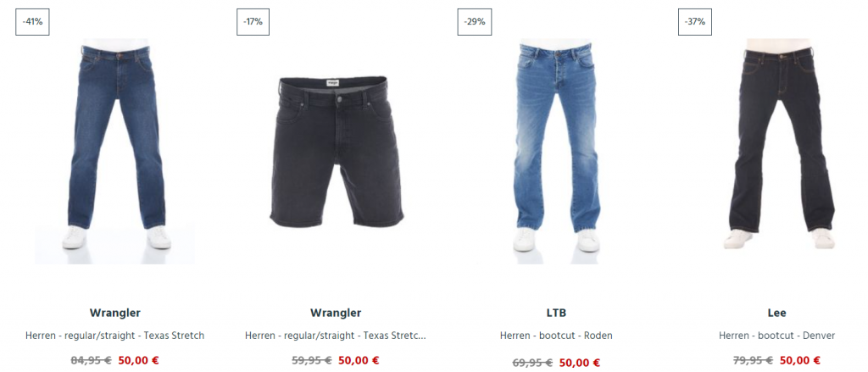Click the -41% discount badge
The image size is (868, 372).
[32, 22]
